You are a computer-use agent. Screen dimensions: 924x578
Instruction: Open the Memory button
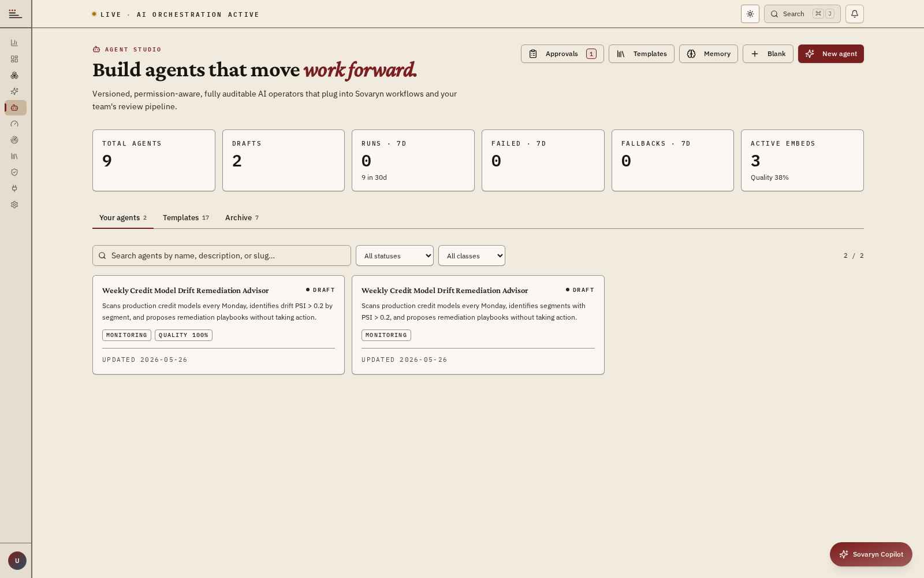709,54
